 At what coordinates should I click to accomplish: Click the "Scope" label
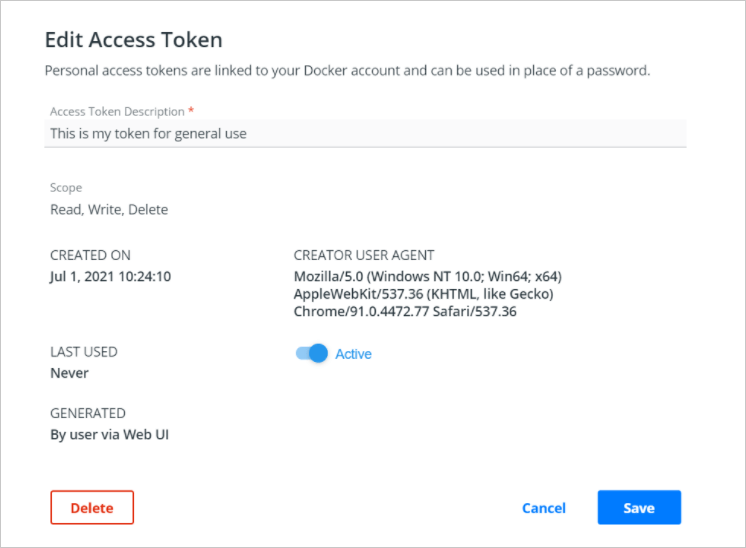[66, 188]
